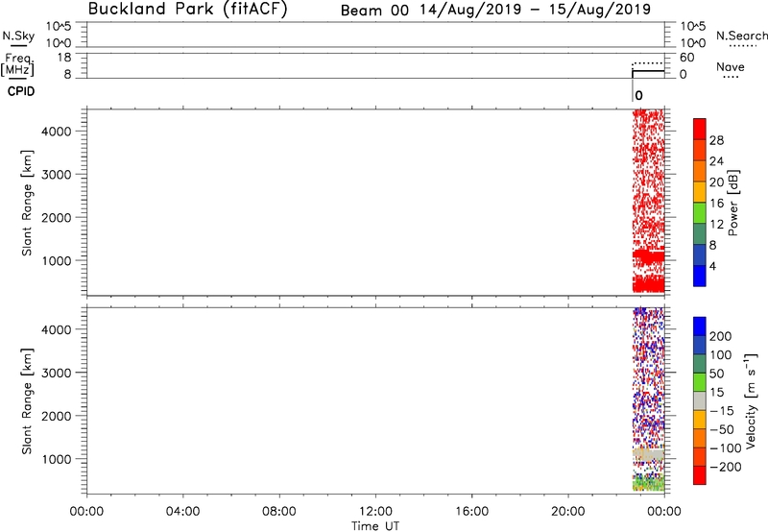The image size is (768, 532).
Task: Click the 20:00 time tick label
Action: pos(568,512)
